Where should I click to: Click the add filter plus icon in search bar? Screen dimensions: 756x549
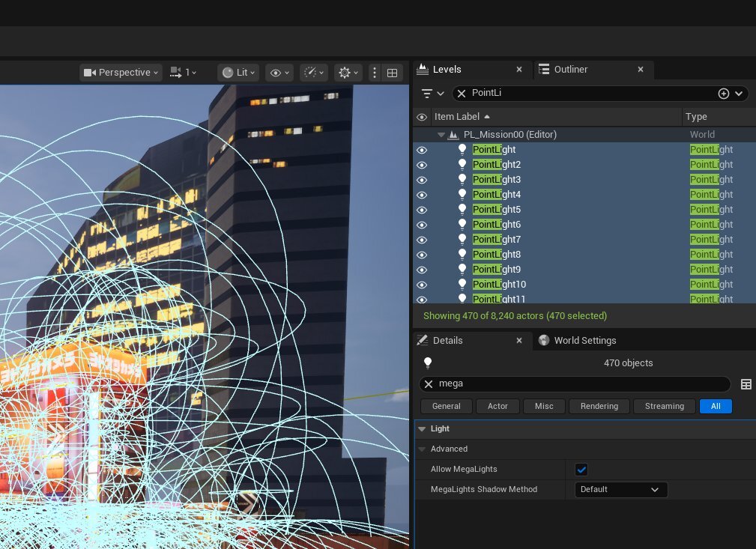coord(723,94)
